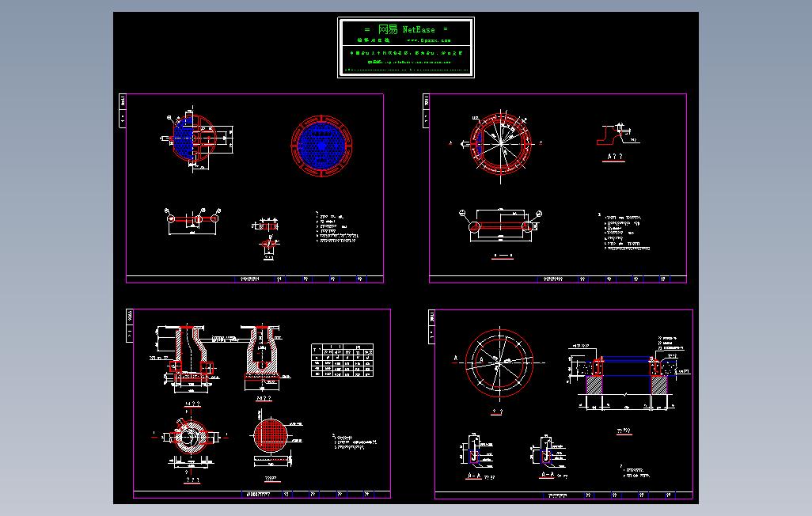Select the small step-profile section detail above "A??"
This screenshot has width=812, height=516.
point(617,135)
